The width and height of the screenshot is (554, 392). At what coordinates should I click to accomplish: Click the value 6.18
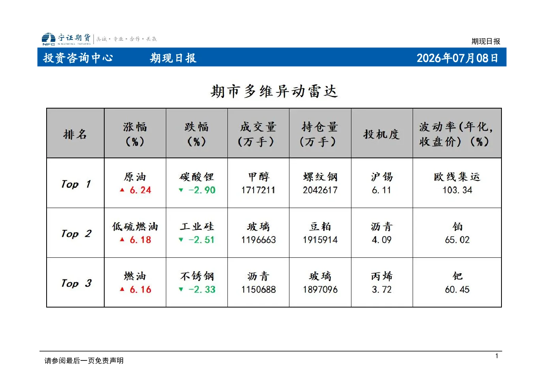[140, 240]
